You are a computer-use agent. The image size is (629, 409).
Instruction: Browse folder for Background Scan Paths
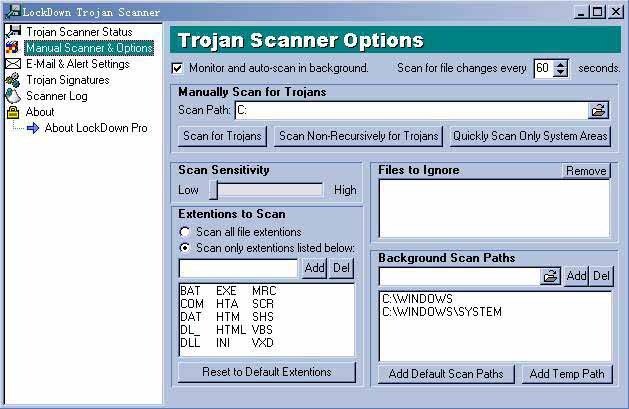[x=549, y=275]
